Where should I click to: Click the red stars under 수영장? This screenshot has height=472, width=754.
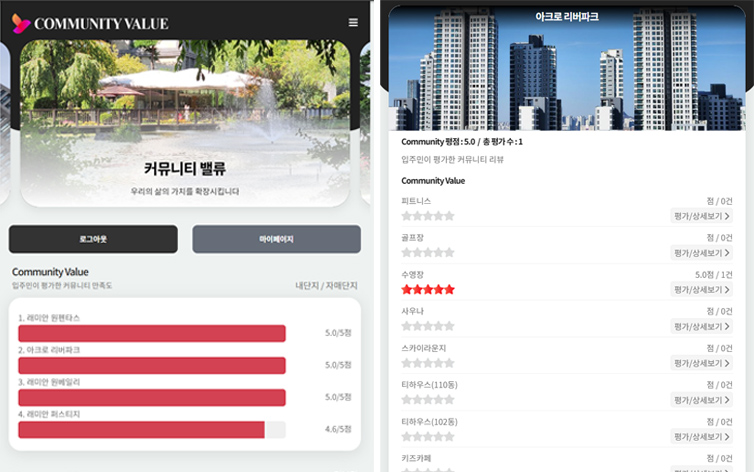[x=427, y=290]
